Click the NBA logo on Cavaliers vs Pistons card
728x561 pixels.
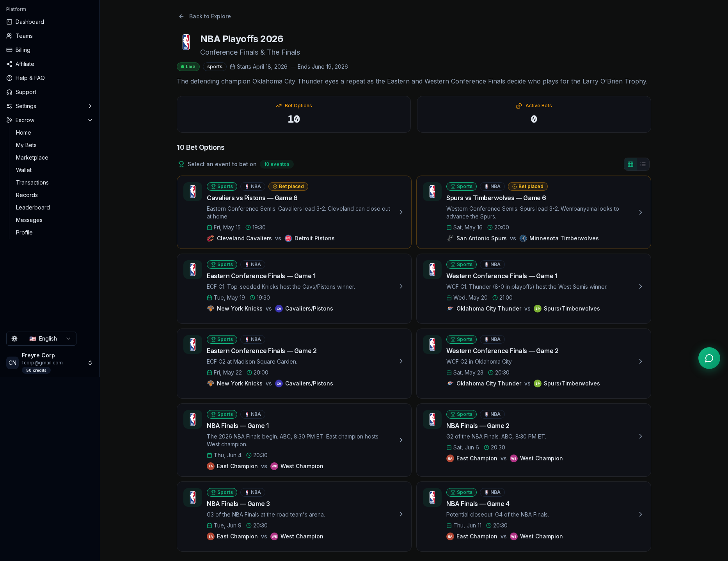pyautogui.click(x=193, y=192)
